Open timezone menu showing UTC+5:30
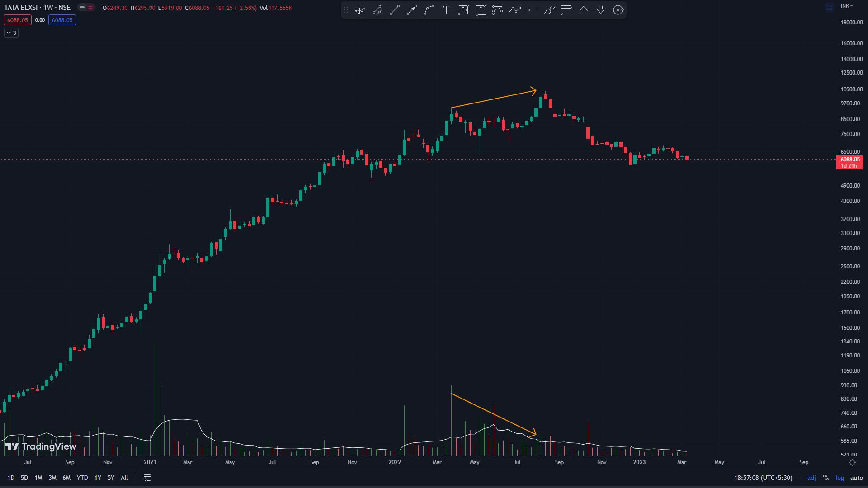868x488 pixels. point(763,478)
